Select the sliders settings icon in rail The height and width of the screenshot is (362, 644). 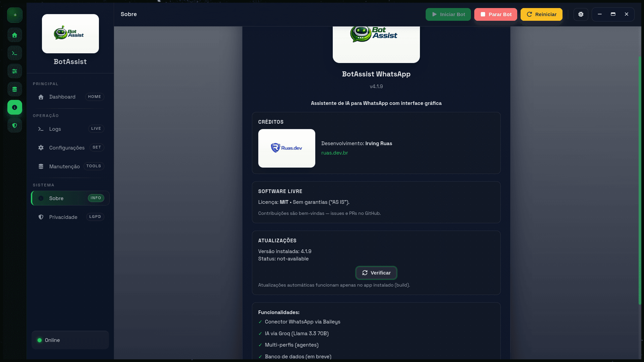tap(14, 71)
